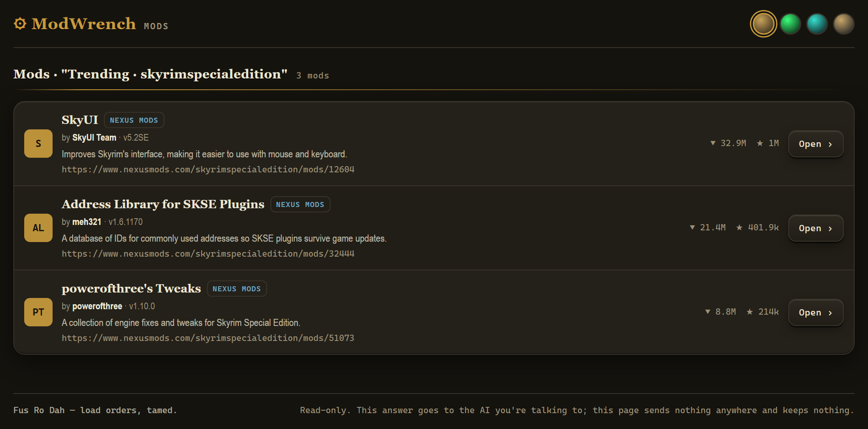
Task: Follow the nexusmods link ending in 32444
Action: 208,254
